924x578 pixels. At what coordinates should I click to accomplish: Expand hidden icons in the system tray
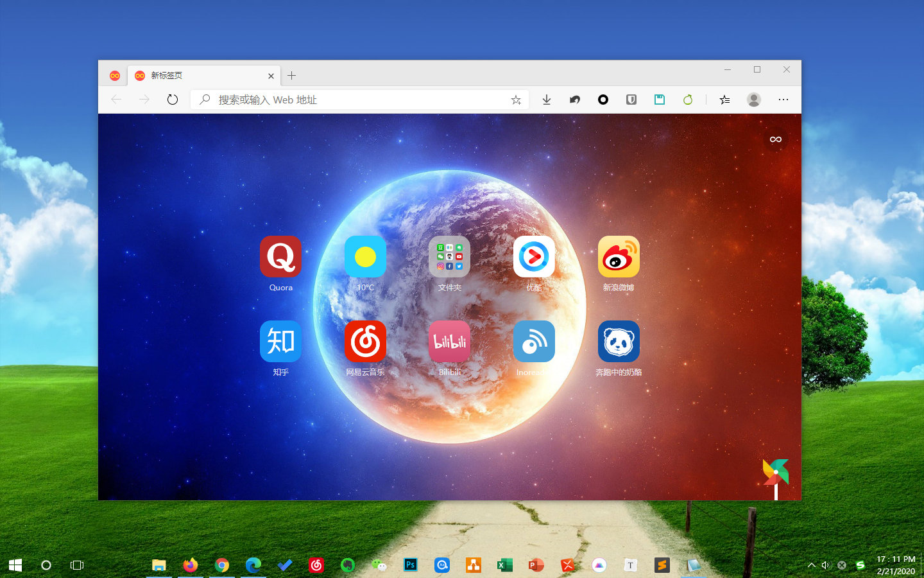click(x=811, y=565)
